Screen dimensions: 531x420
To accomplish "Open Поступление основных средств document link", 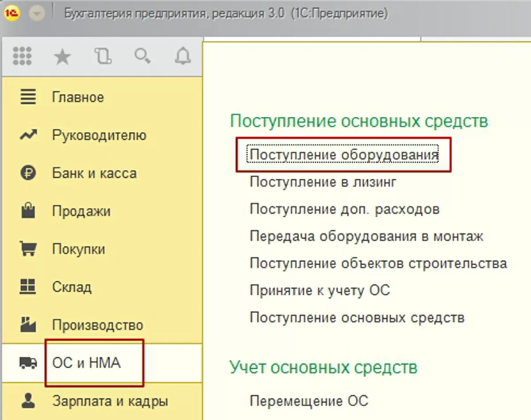I will pos(357,317).
